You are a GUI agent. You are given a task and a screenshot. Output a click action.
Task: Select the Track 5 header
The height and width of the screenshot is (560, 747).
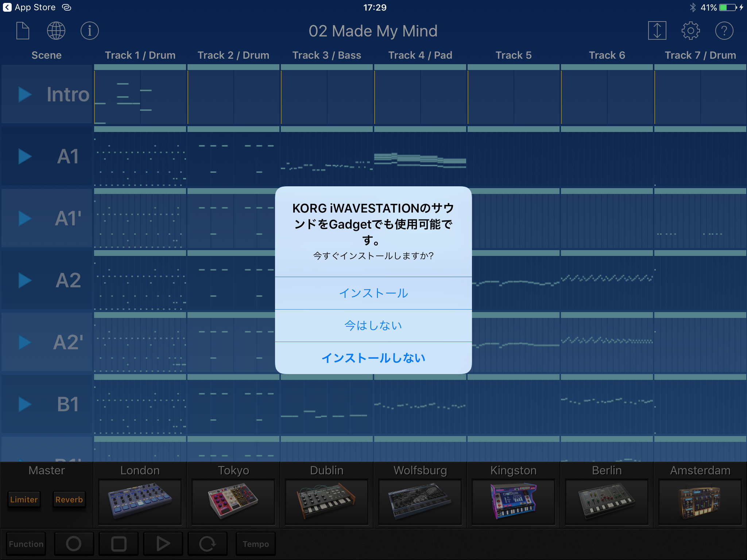pos(514,55)
